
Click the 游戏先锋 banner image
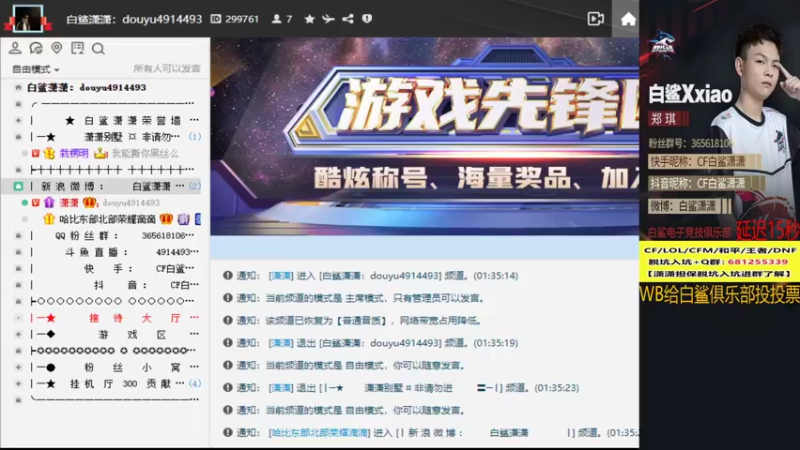point(424,136)
